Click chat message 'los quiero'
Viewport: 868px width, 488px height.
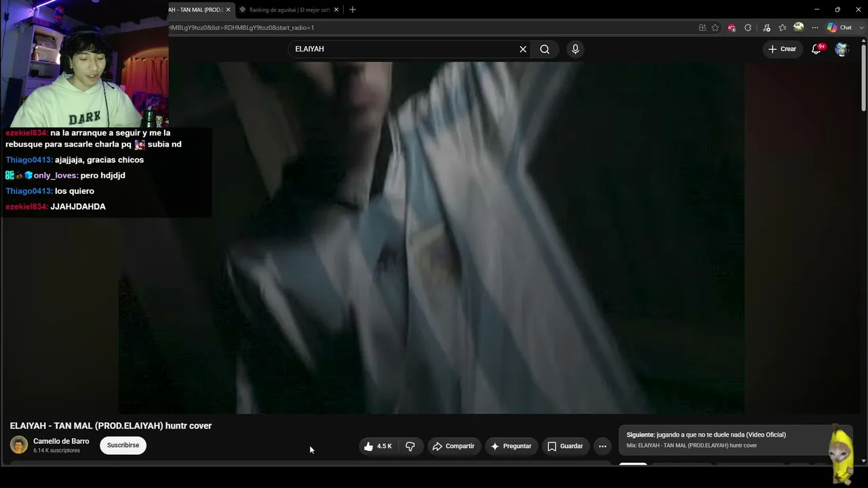click(75, 191)
